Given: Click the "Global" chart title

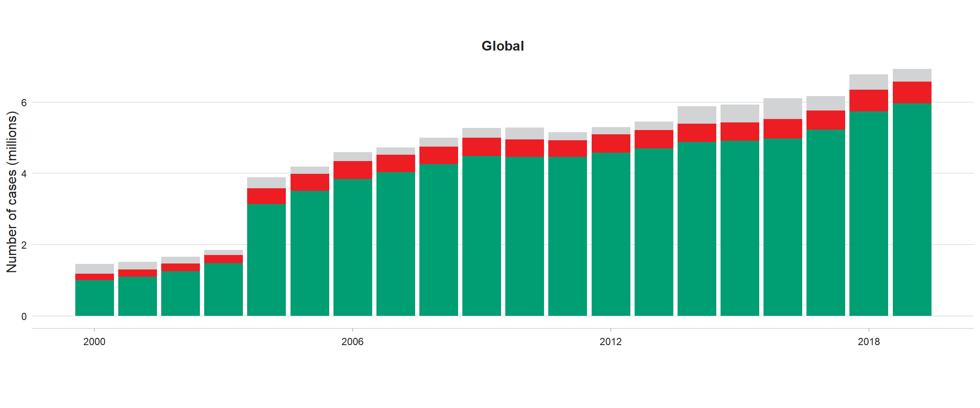Looking at the screenshot, I should pyautogui.click(x=502, y=46).
